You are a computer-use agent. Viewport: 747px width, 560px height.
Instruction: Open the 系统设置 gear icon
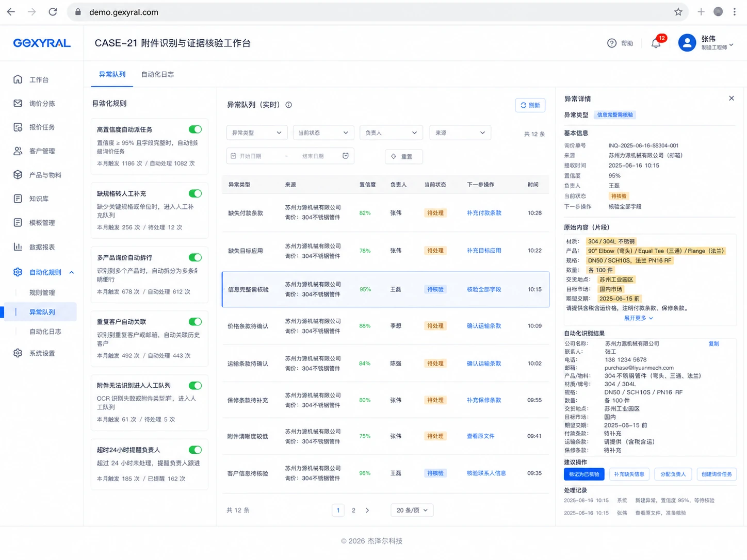pyautogui.click(x=18, y=353)
